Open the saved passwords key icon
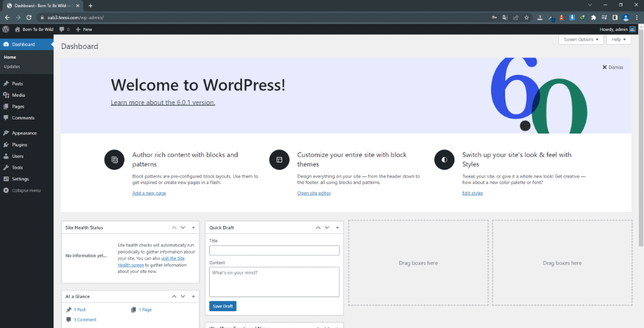The image size is (644, 328). (494, 18)
